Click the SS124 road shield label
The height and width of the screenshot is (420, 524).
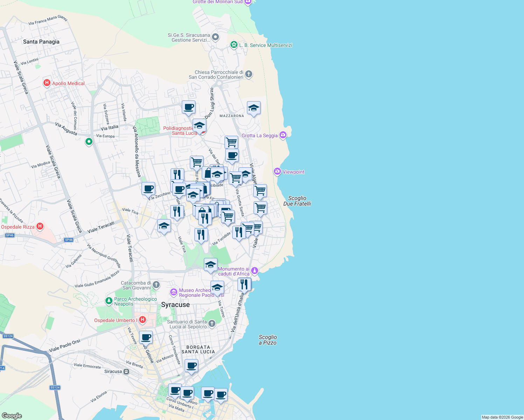coord(54,387)
